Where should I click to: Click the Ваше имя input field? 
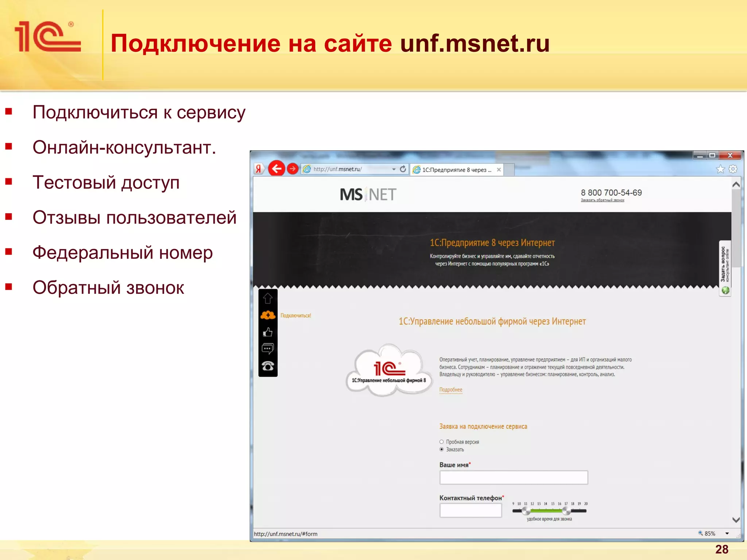(x=514, y=477)
